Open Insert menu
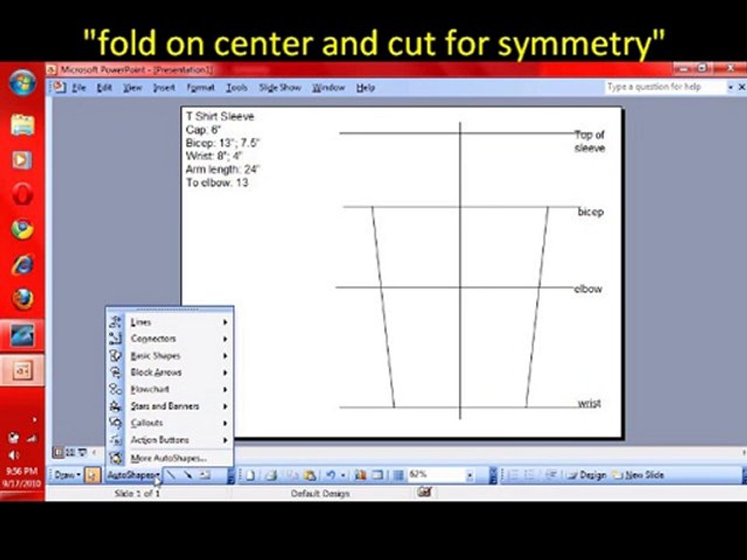 164,88
